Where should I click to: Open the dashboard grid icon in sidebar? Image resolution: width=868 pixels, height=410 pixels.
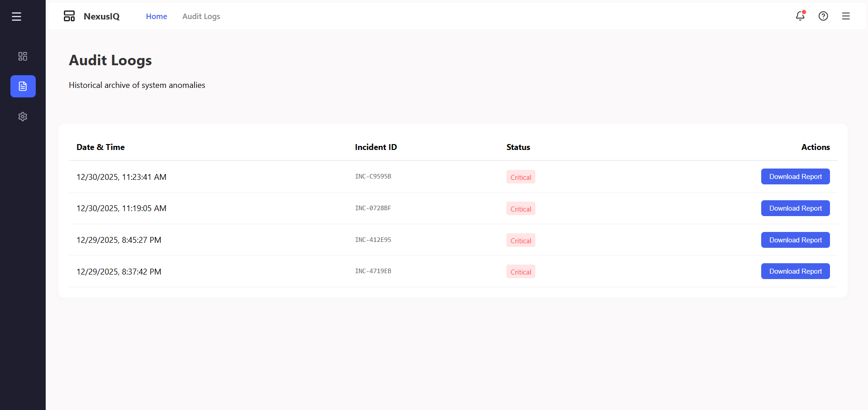(x=23, y=56)
